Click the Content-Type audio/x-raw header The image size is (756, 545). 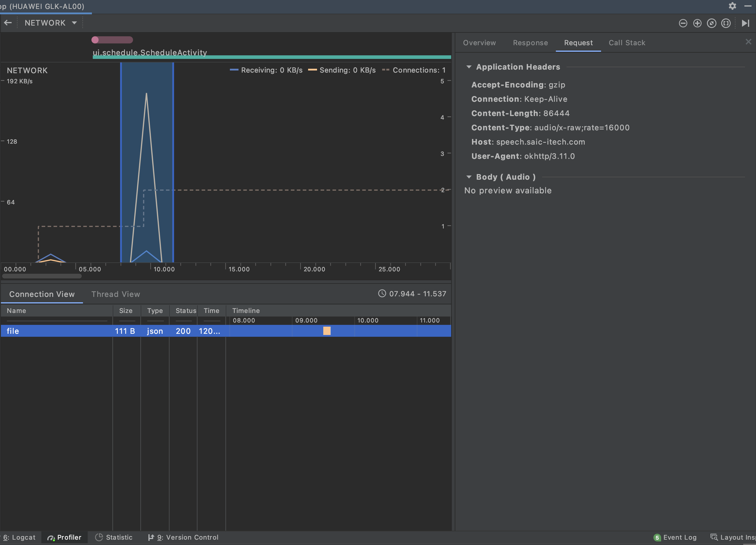[x=550, y=127]
